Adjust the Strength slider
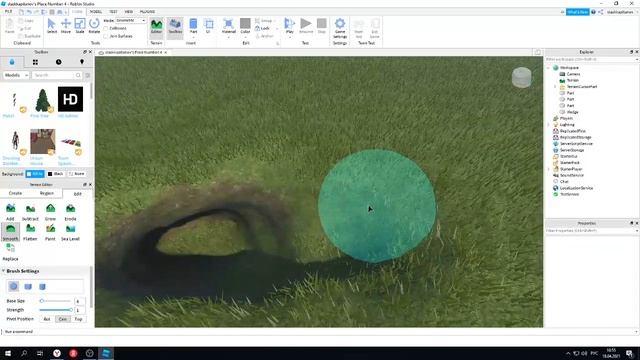Viewport: 640px width, 360px height. pyautogui.click(x=56, y=310)
